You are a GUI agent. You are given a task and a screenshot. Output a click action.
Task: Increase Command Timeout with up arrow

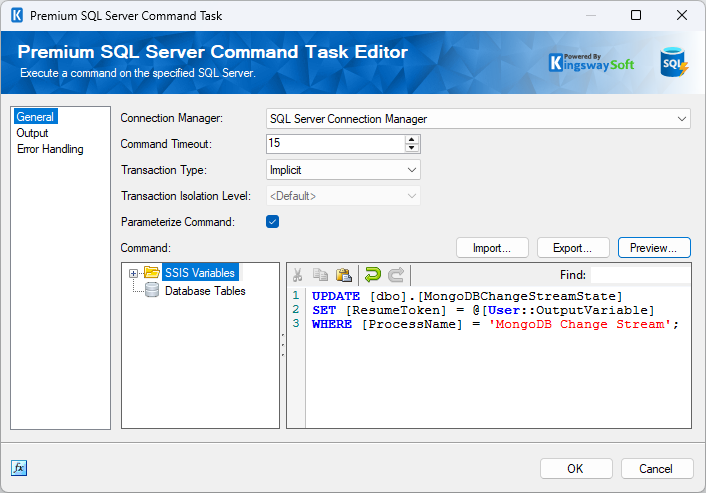click(411, 140)
